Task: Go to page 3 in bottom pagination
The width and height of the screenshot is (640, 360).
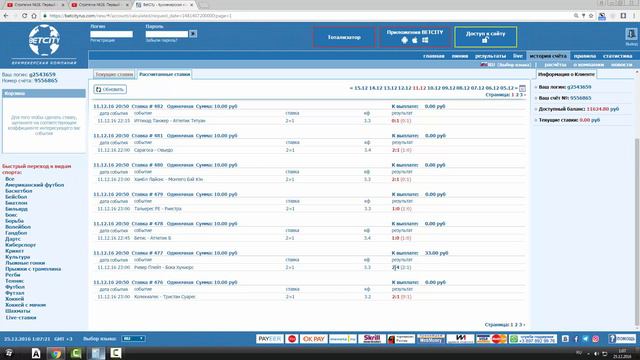Action: (520, 324)
